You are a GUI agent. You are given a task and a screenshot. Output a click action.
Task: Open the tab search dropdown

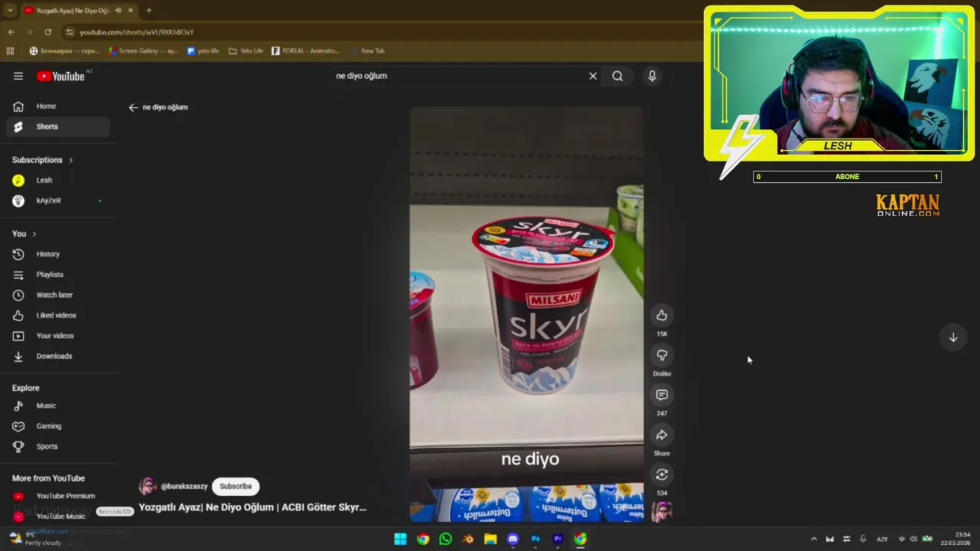point(10,10)
